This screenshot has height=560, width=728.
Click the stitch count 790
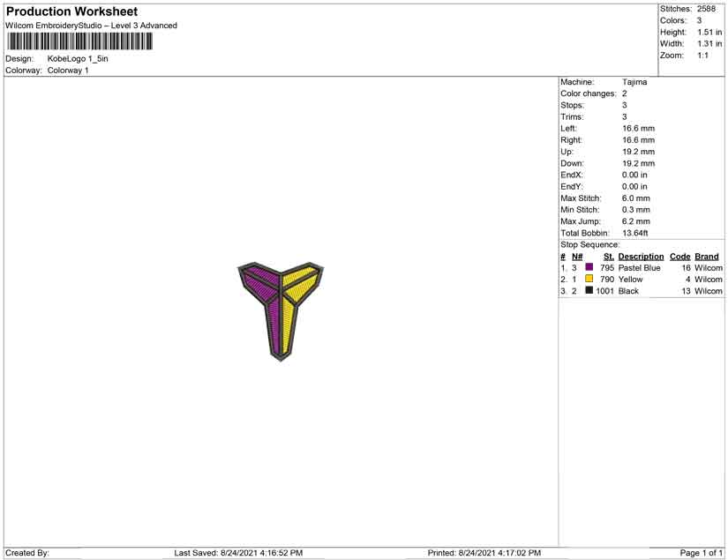tap(607, 280)
